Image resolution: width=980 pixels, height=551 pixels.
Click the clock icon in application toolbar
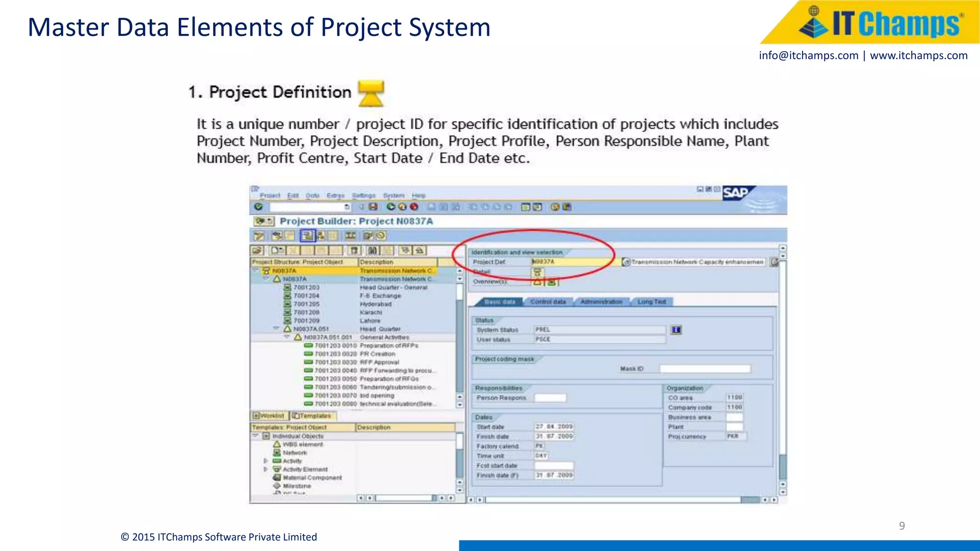tap(381, 236)
